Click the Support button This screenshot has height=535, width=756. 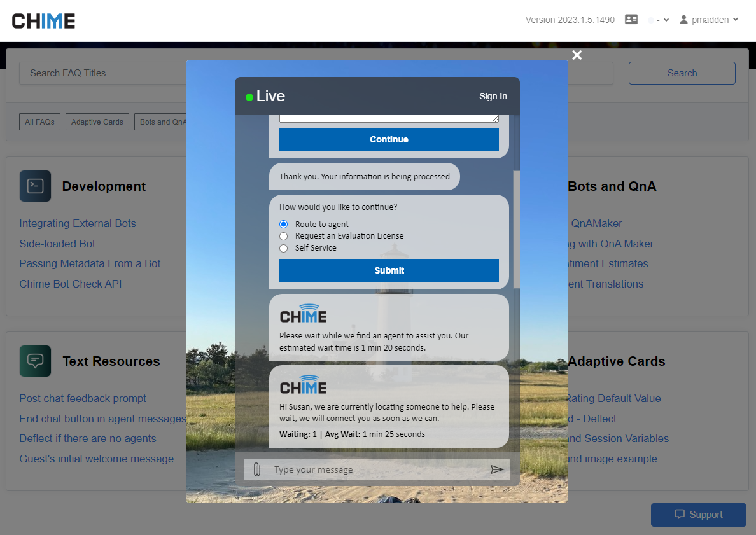(699, 515)
